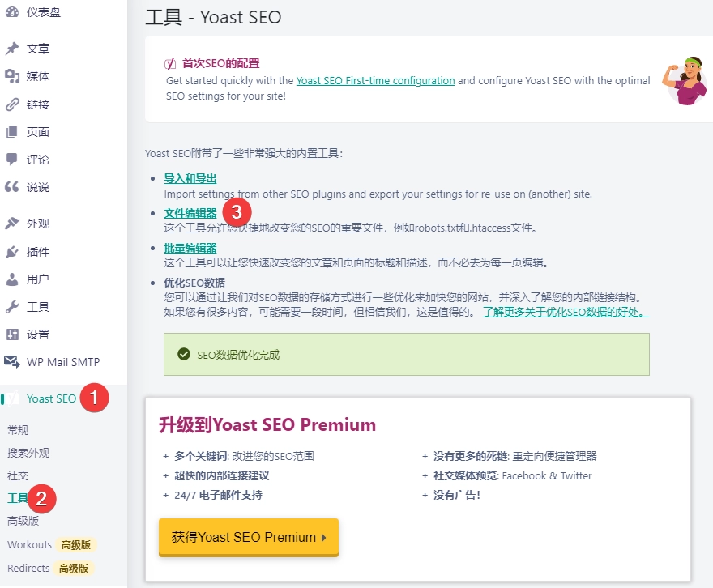Click the 高级版 badge beside Workouts
713x588 pixels.
point(76,544)
